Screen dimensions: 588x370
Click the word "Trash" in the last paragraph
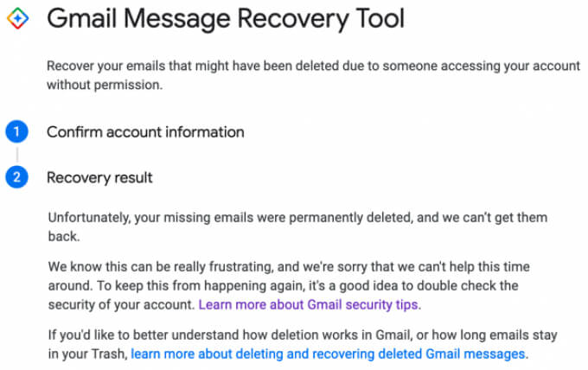(x=107, y=354)
